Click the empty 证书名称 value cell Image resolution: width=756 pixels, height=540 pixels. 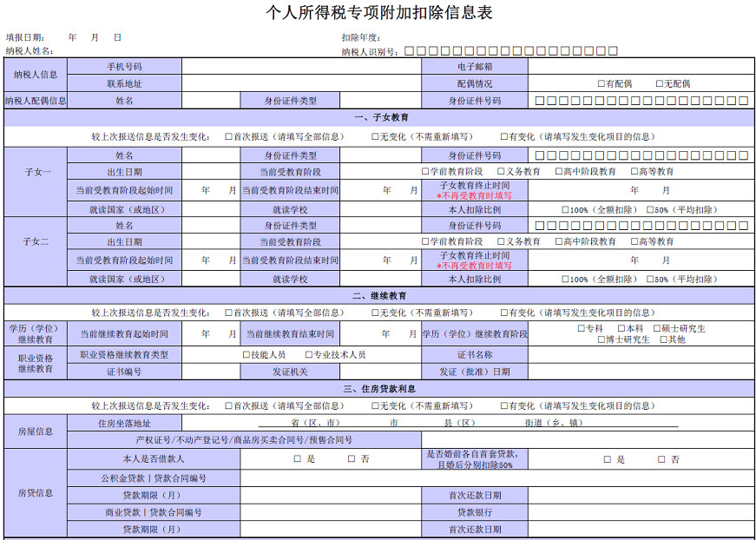pos(641,355)
